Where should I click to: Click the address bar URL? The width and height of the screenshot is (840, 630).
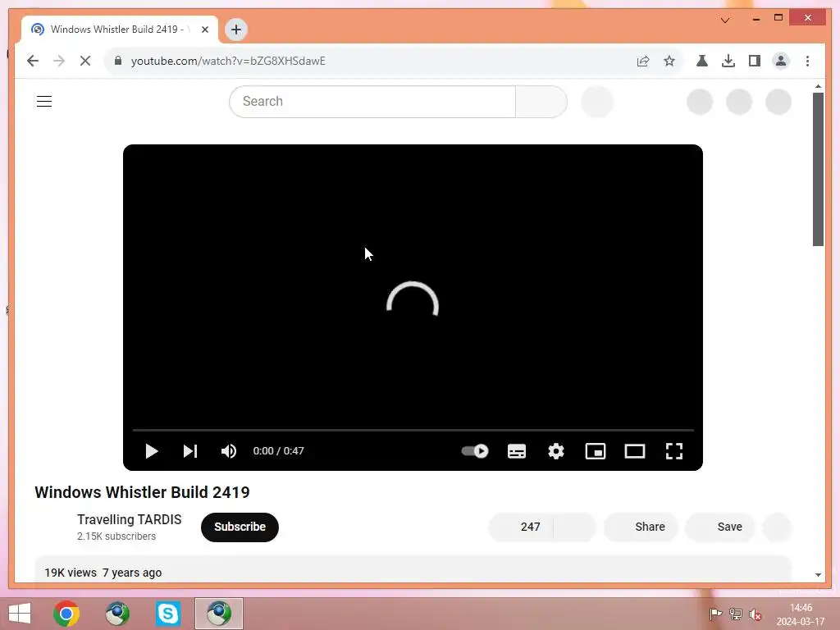tap(228, 61)
